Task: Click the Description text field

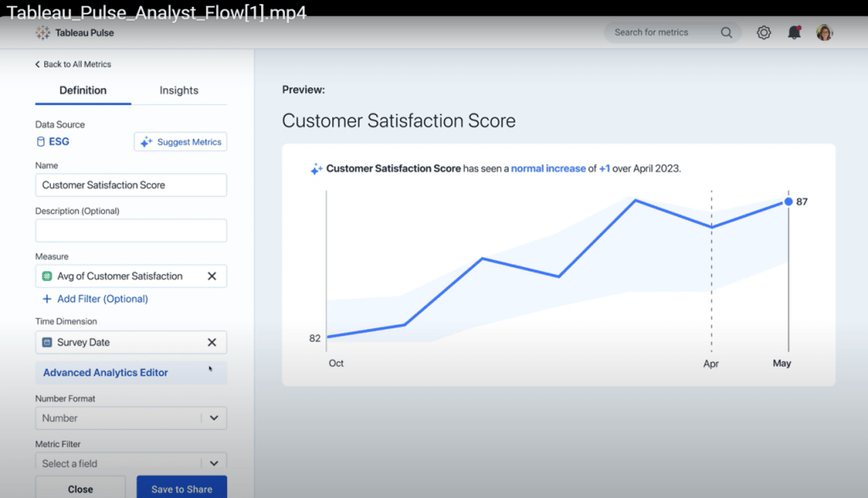Action: [x=131, y=231]
